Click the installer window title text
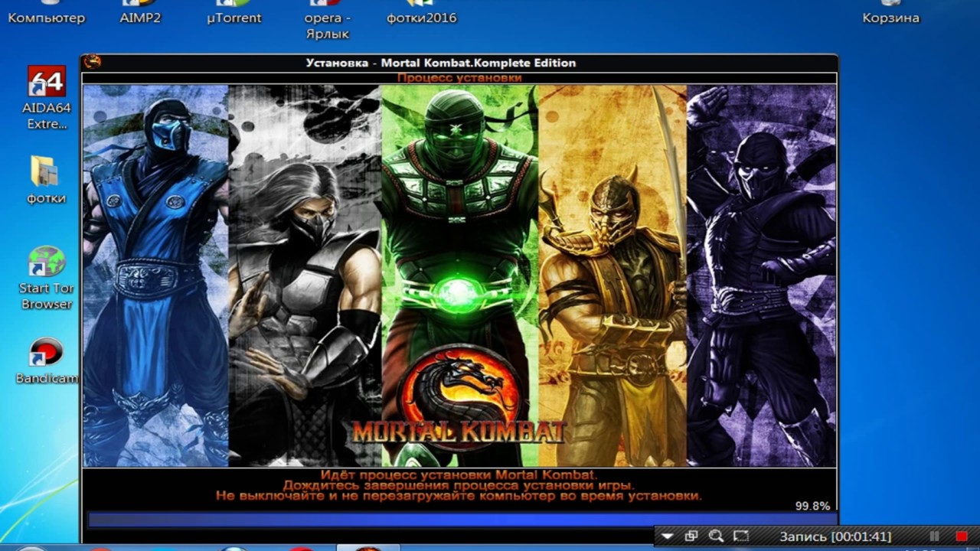The width and height of the screenshot is (980, 551). click(440, 63)
